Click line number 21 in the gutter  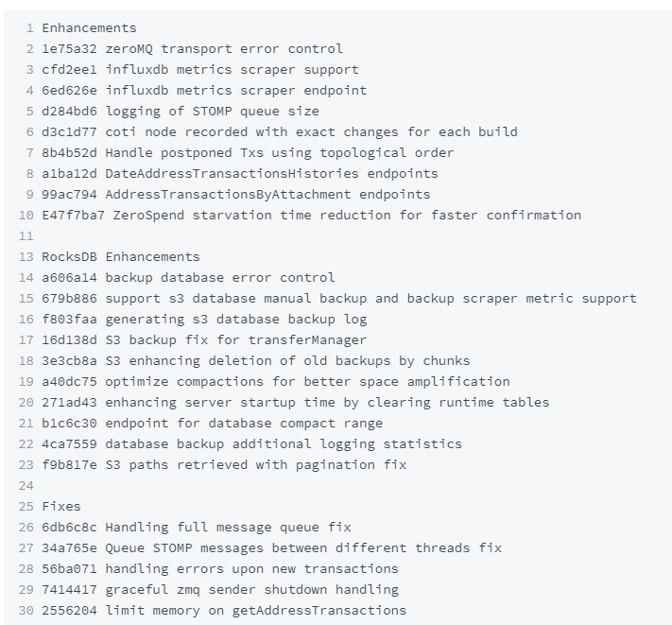point(26,424)
